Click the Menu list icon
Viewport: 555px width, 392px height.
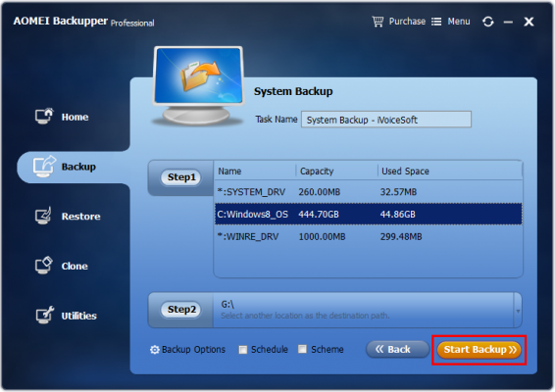(x=436, y=22)
